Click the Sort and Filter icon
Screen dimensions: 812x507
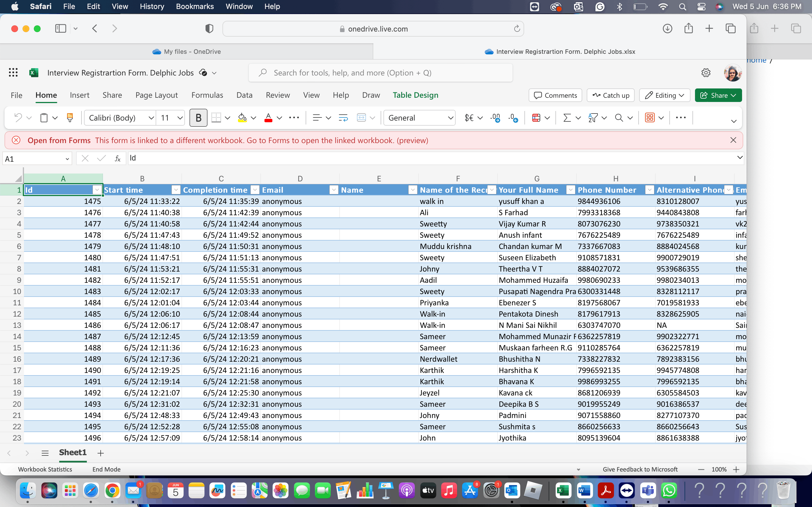click(x=593, y=118)
